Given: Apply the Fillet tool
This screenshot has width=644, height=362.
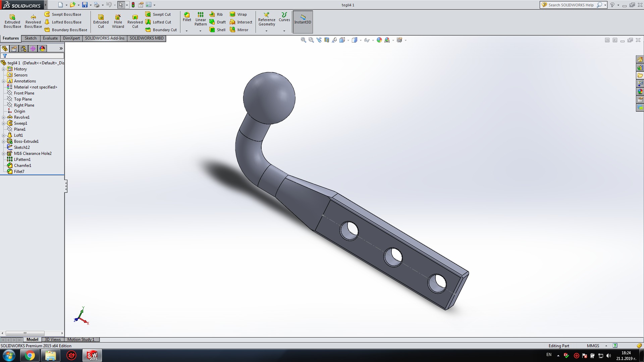Looking at the screenshot, I should 187,17.
